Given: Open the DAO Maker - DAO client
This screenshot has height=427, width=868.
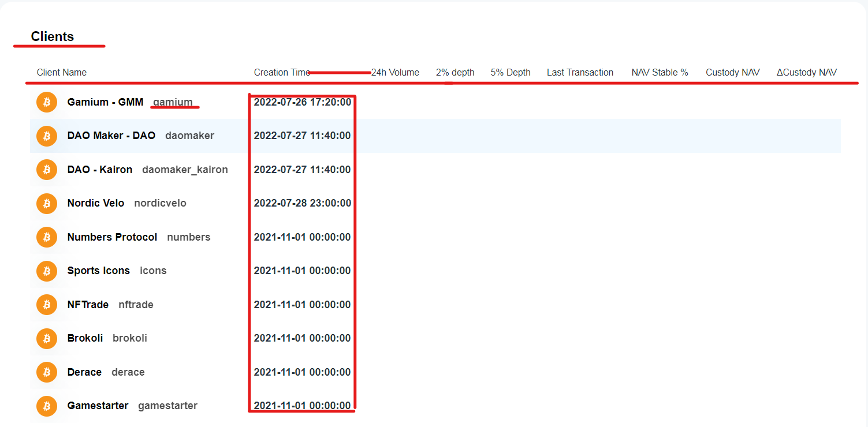Looking at the screenshot, I should (111, 136).
